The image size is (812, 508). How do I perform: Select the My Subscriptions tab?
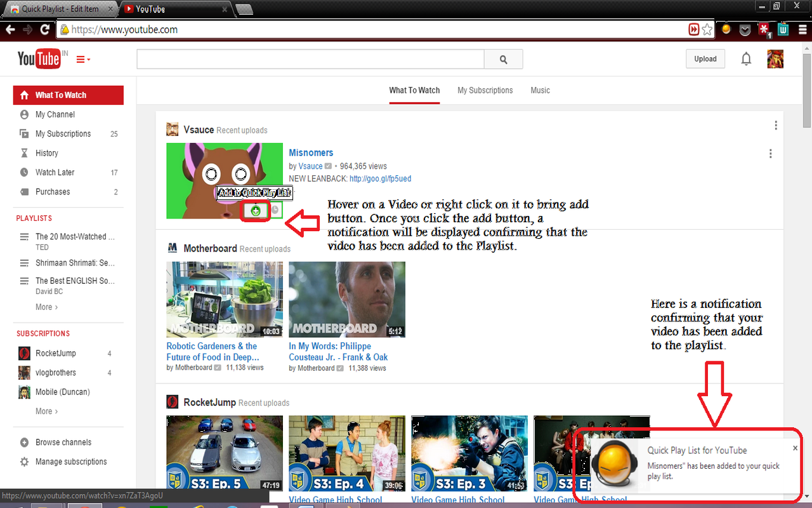tap(485, 90)
